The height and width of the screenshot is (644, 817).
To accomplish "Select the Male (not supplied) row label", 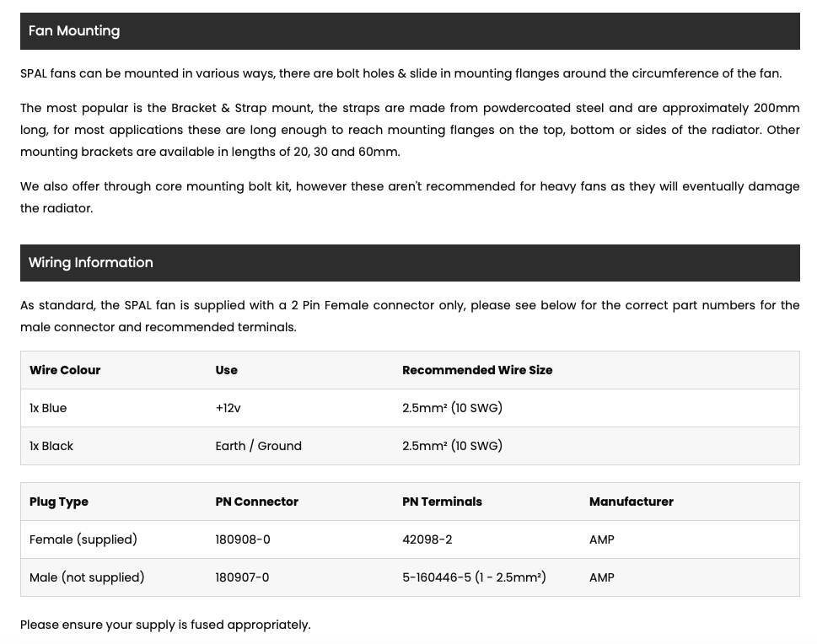I will click(87, 577).
